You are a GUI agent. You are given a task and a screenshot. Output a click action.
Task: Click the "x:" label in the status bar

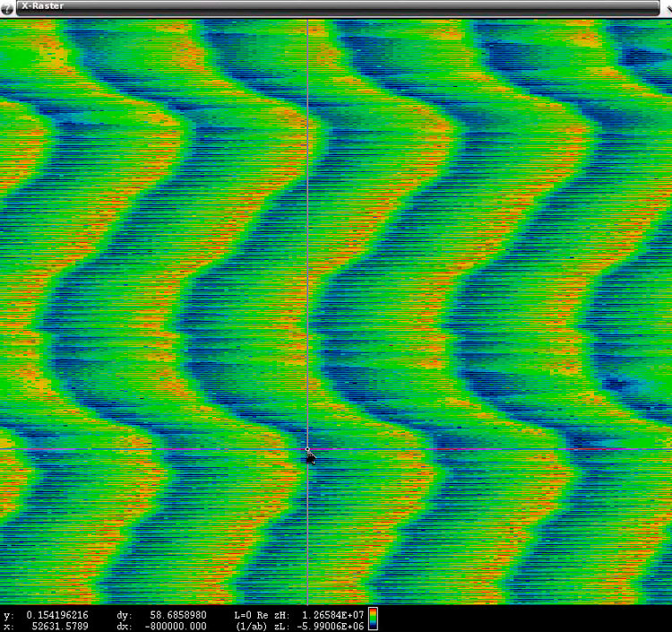click(9, 627)
